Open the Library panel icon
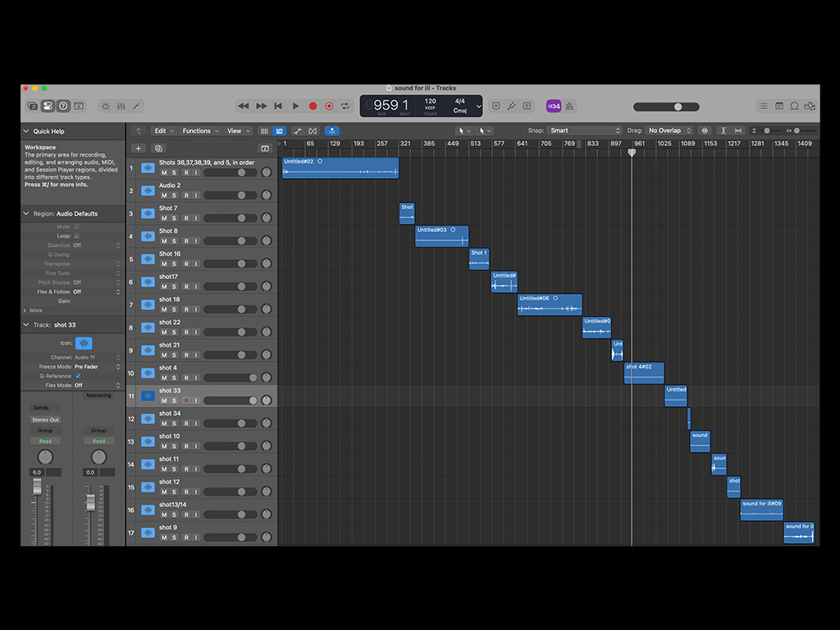This screenshot has width=840, height=630. [32, 107]
